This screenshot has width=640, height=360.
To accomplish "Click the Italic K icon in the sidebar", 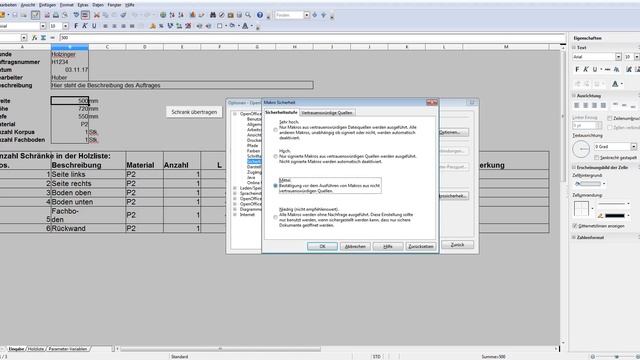I will (x=586, y=69).
